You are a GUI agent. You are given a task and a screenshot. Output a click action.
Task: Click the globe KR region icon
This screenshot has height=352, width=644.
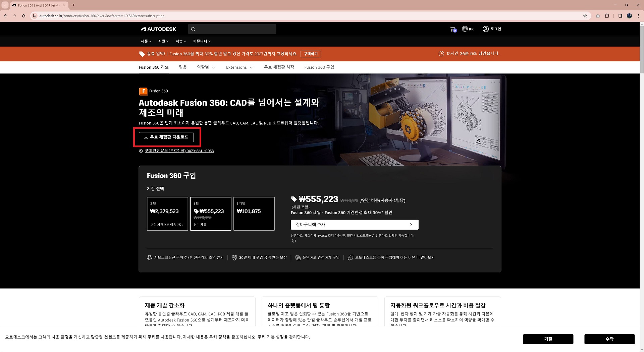coord(468,29)
